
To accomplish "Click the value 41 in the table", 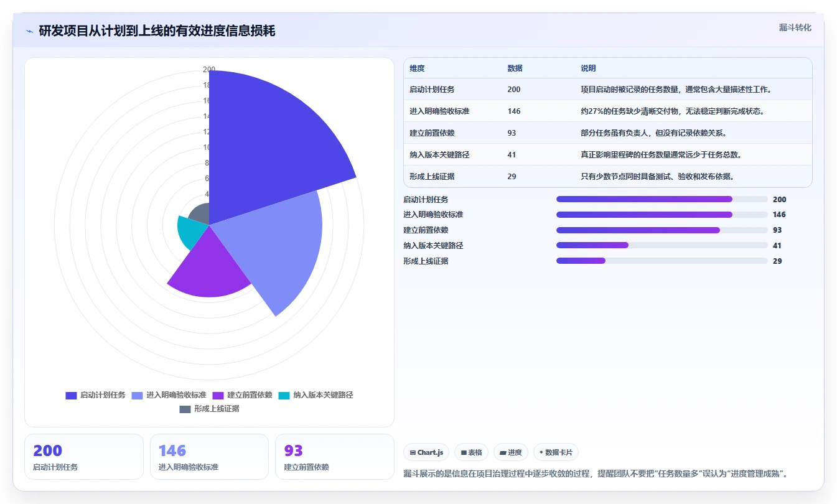I will 512,155.
